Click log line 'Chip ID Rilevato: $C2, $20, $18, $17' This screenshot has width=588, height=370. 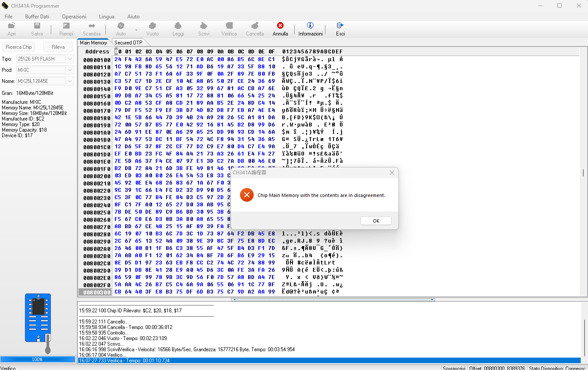click(x=130, y=311)
